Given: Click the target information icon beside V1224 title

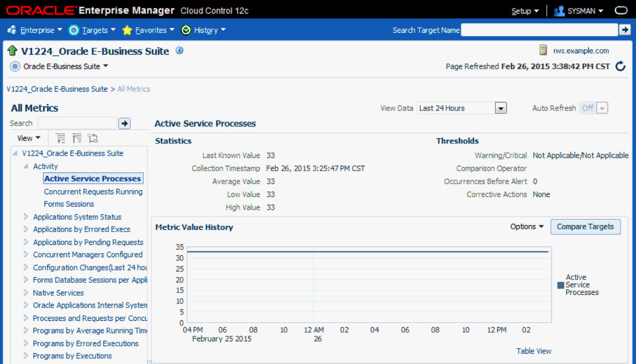Looking at the screenshot, I should [x=180, y=51].
